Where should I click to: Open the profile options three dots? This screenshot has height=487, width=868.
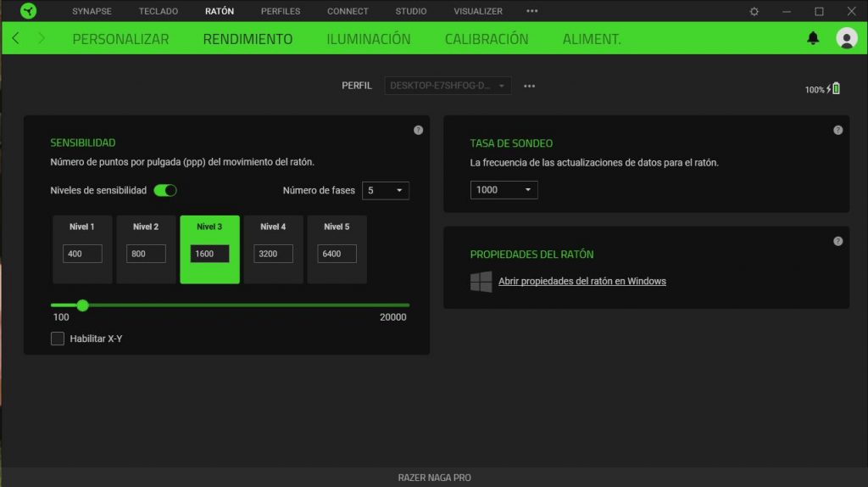529,86
